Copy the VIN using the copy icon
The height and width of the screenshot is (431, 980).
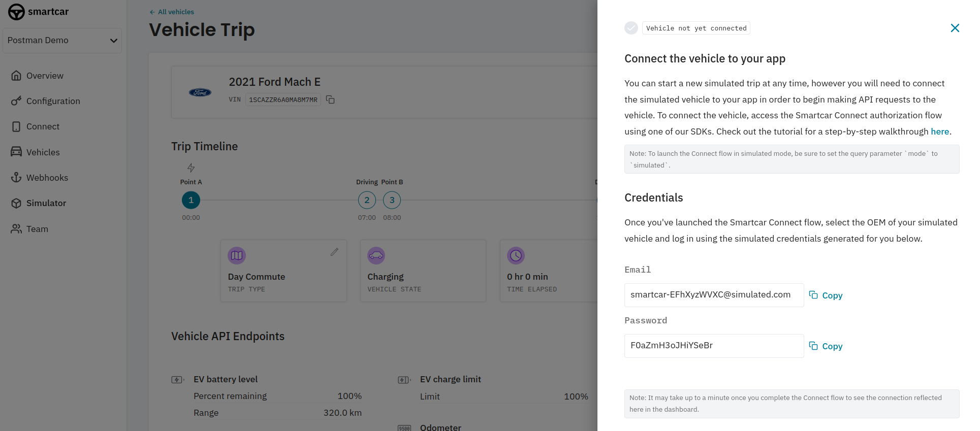tap(330, 100)
